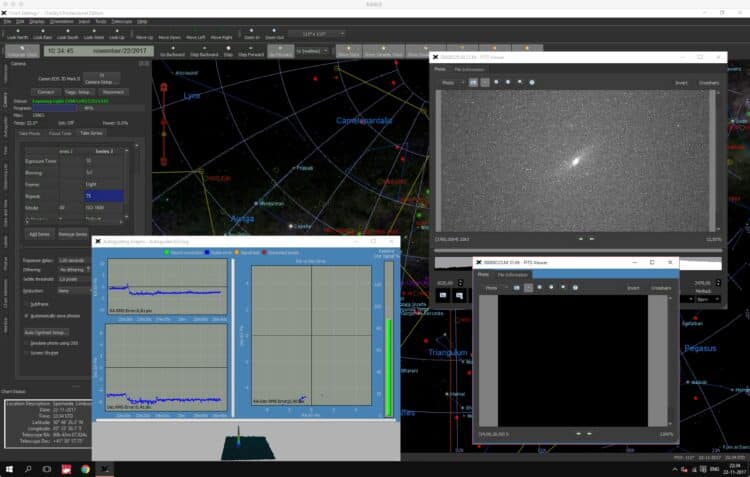The width and height of the screenshot is (750, 477).
Task: Open the Reduction dropdown showing None
Action: pyautogui.click(x=74, y=291)
